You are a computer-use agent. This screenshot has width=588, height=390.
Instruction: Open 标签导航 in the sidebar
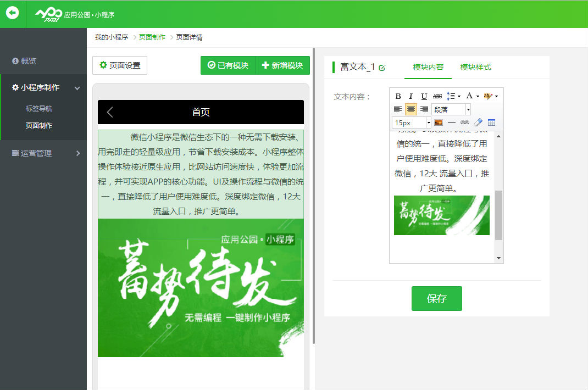39,109
